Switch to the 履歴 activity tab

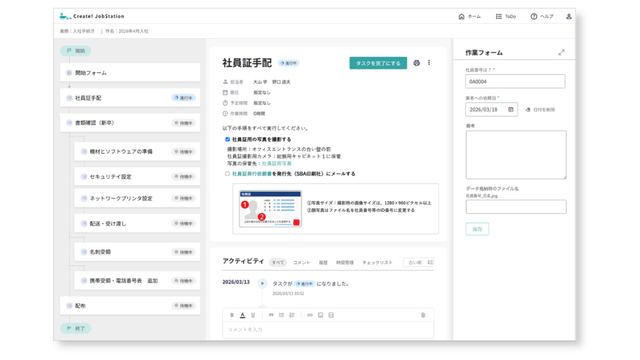pyautogui.click(x=323, y=262)
